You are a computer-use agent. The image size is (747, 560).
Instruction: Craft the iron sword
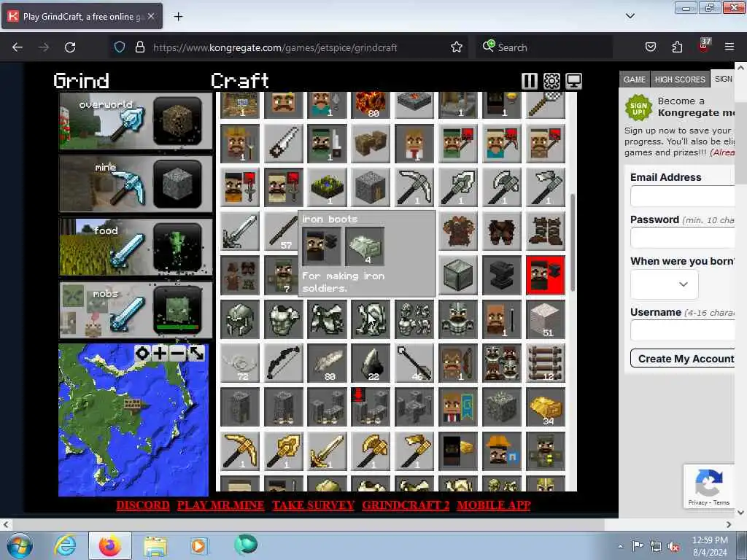pos(240,231)
